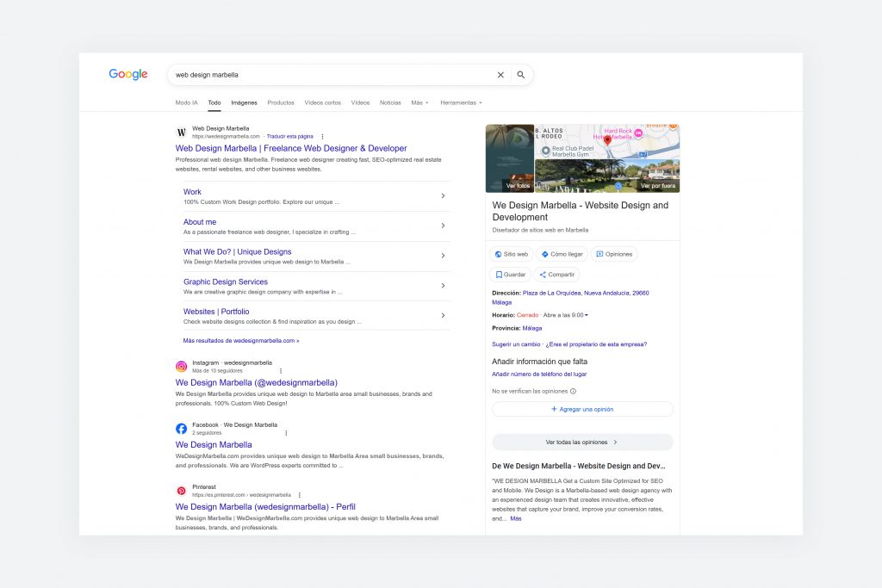Viewport: 882px width, 588px height.
Task: Open the Facebook 'We Design Marbella' result title
Action: pyautogui.click(x=214, y=444)
